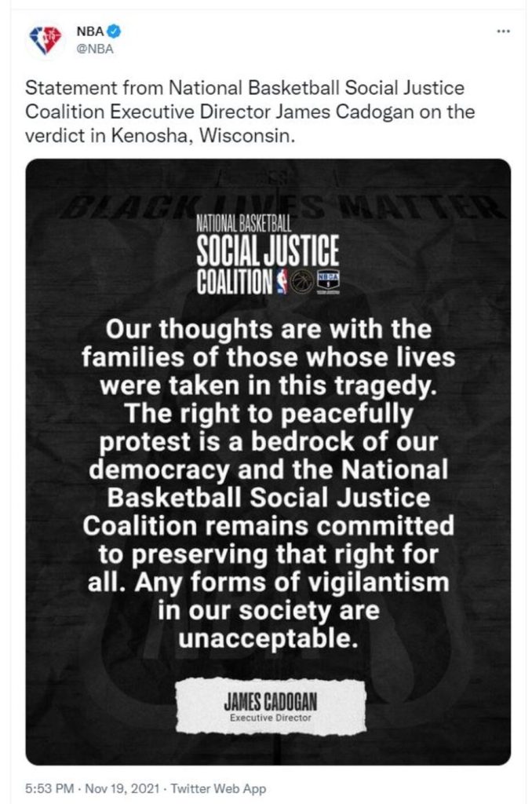Click the NBA logo beside COALITION
The height and width of the screenshot is (804, 532).
click(x=280, y=279)
